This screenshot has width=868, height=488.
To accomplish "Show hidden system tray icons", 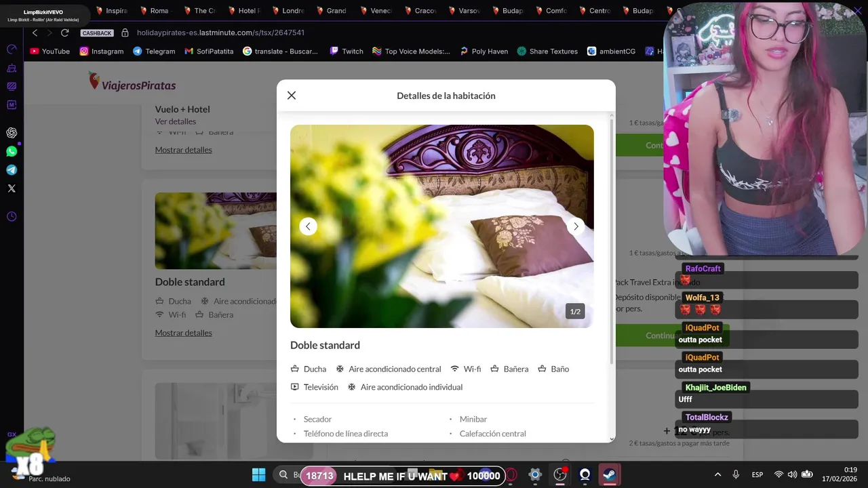I will [x=717, y=474].
